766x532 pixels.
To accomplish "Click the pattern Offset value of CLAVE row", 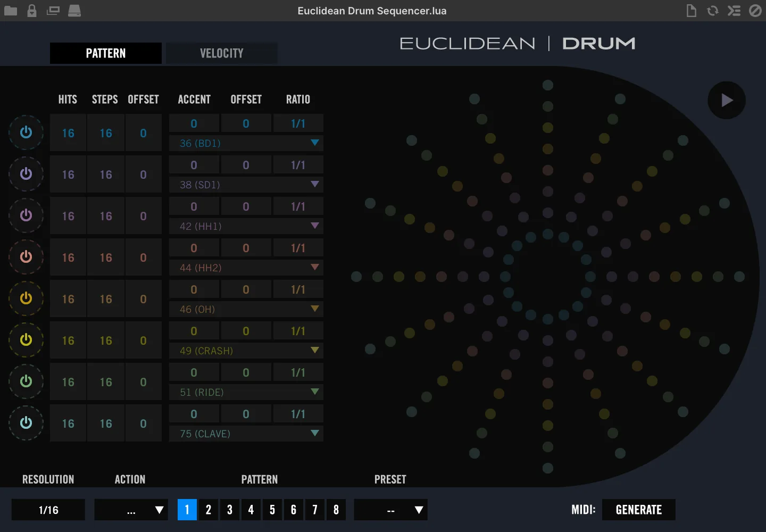I will tap(144, 423).
